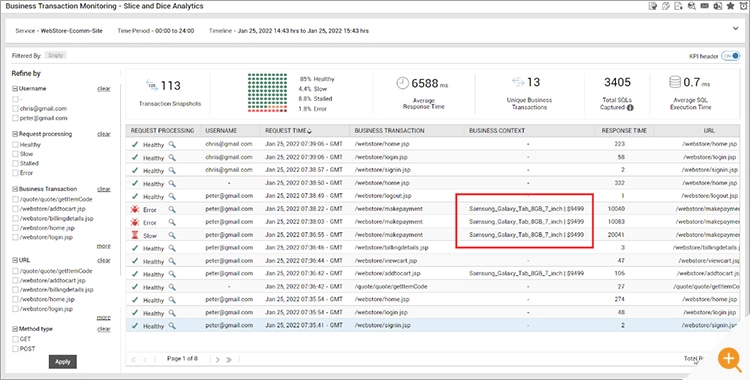Jump to first page double arrow
Screen dimensions: 750x380
pos(133,359)
